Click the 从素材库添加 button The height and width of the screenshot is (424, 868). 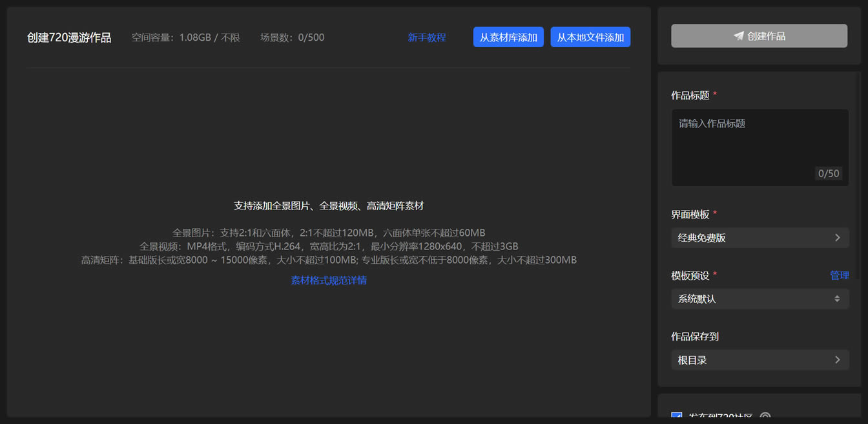[x=508, y=37]
